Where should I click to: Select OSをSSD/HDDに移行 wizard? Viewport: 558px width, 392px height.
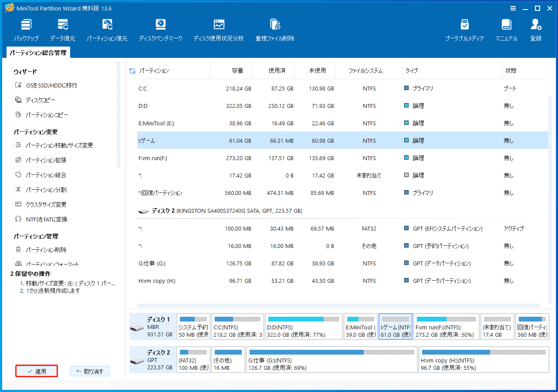[x=46, y=85]
